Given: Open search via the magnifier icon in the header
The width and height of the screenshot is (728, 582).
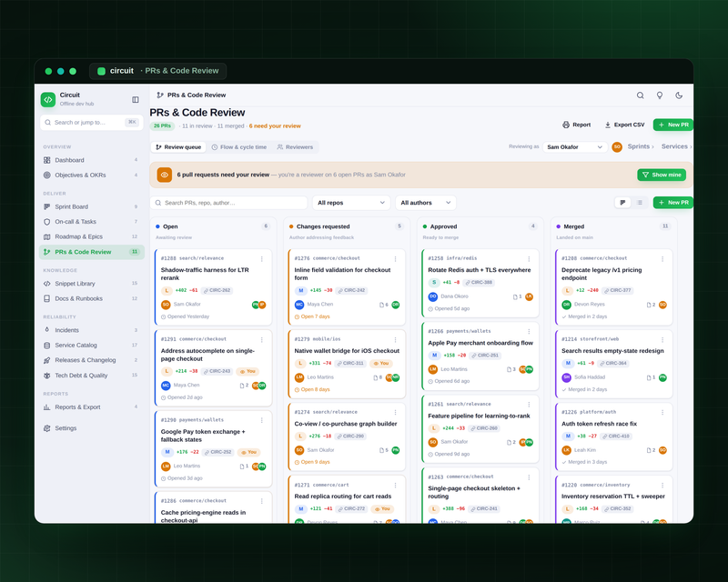Looking at the screenshot, I should pos(641,95).
